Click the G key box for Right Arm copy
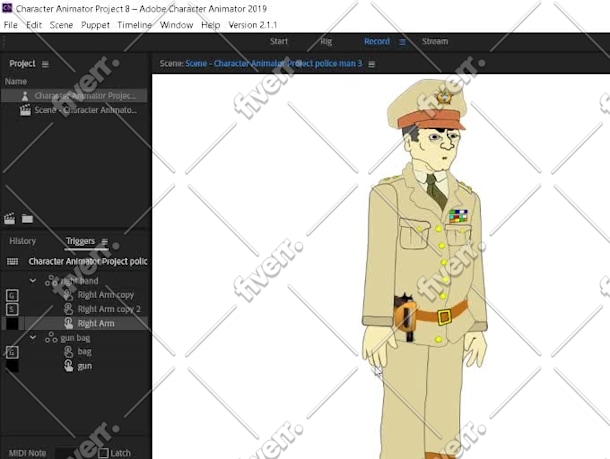Screen dimensions: 610x459 12,295
